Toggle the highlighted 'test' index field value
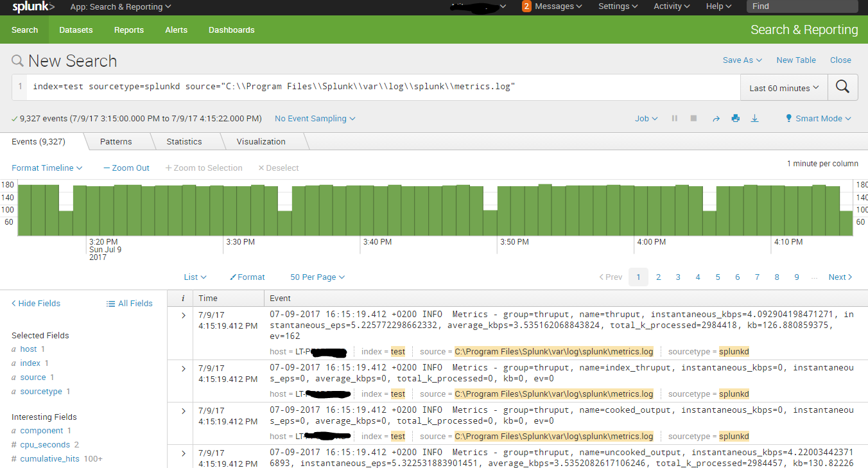This screenshot has width=868, height=468. [x=397, y=351]
